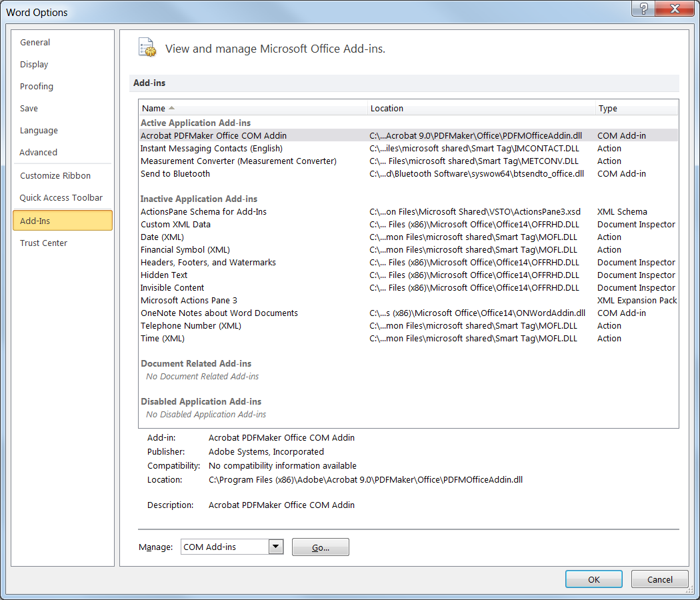The image size is (700, 600).
Task: Select the Time (XML) add-in
Action: tap(409, 339)
